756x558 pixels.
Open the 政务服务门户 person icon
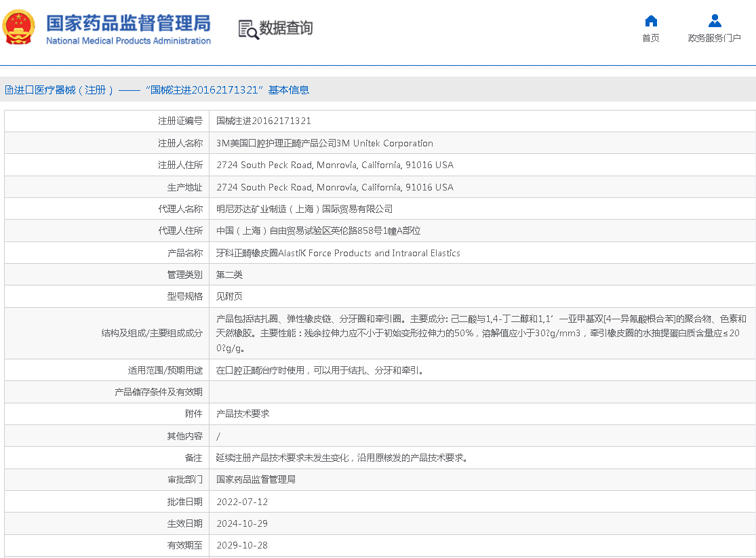[x=715, y=21]
